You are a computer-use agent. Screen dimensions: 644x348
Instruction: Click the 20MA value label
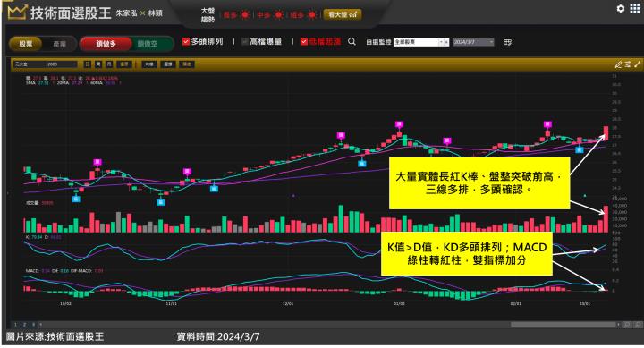tap(70, 82)
